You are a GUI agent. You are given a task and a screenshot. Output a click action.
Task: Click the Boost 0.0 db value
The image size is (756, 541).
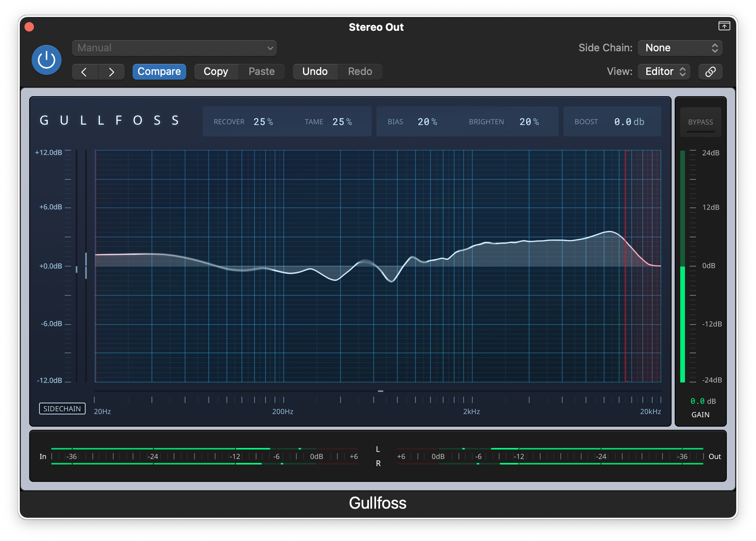pyautogui.click(x=629, y=122)
